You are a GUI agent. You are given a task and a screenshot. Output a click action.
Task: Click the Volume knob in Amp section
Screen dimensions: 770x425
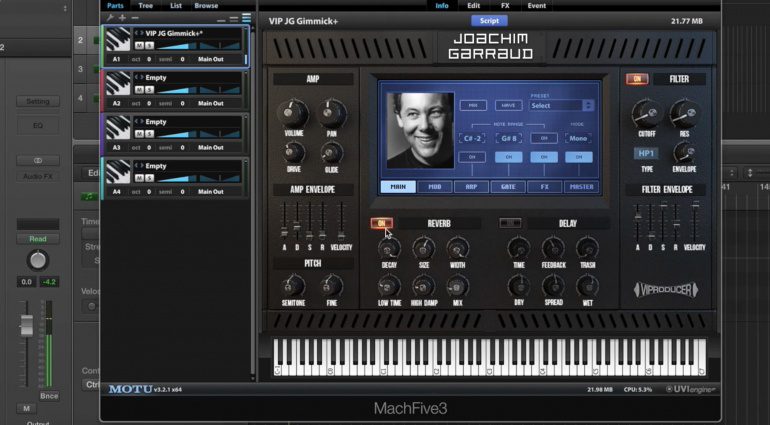292,112
